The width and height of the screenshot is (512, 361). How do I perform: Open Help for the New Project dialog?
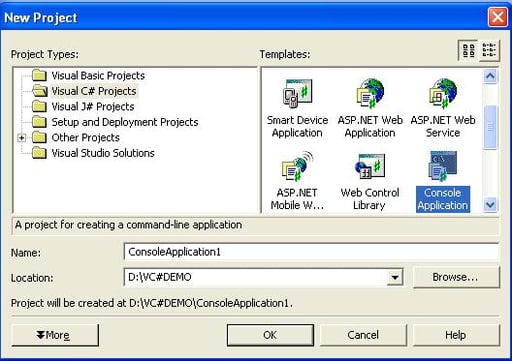pos(456,335)
